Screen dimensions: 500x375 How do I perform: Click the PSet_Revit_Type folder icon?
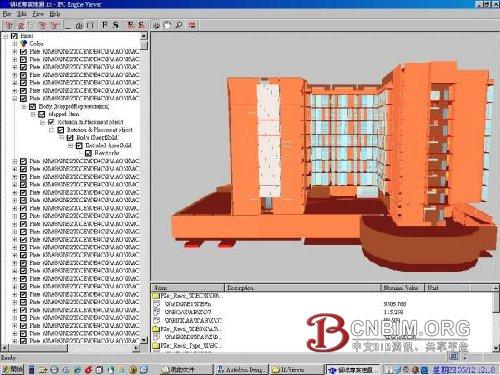[156, 345]
